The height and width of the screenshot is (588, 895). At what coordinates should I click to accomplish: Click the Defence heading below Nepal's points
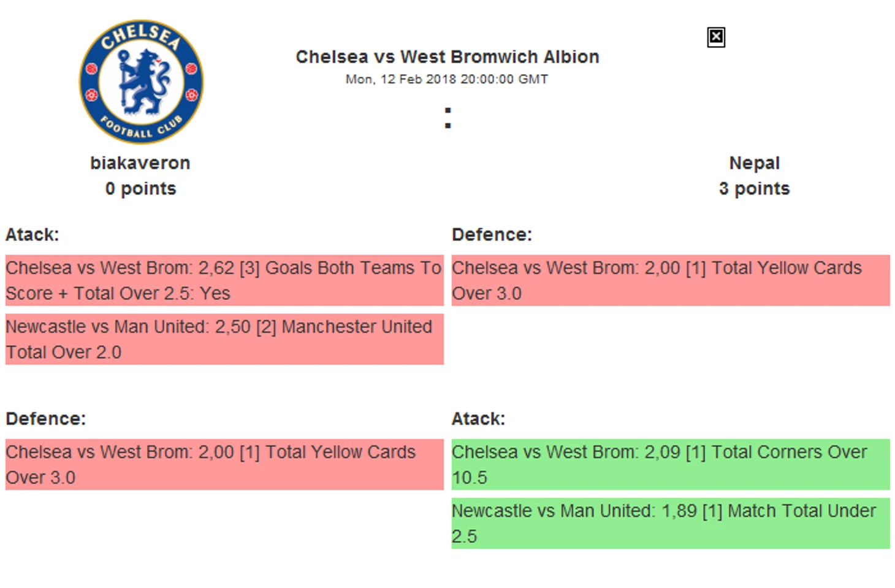[492, 235]
